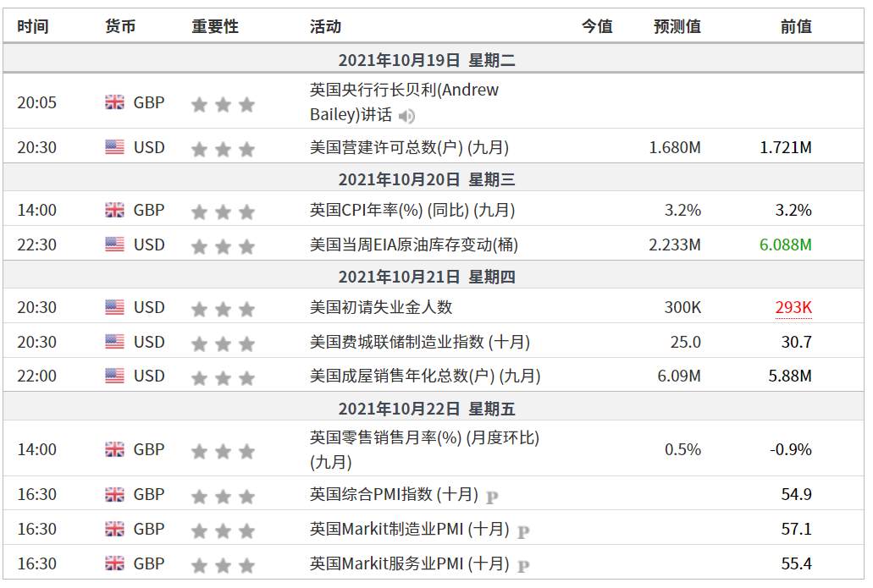Viewport: 873px width, 588px height.
Task: Open the 美国当周EIA原油库存变动(桶) event
Action: (414, 245)
